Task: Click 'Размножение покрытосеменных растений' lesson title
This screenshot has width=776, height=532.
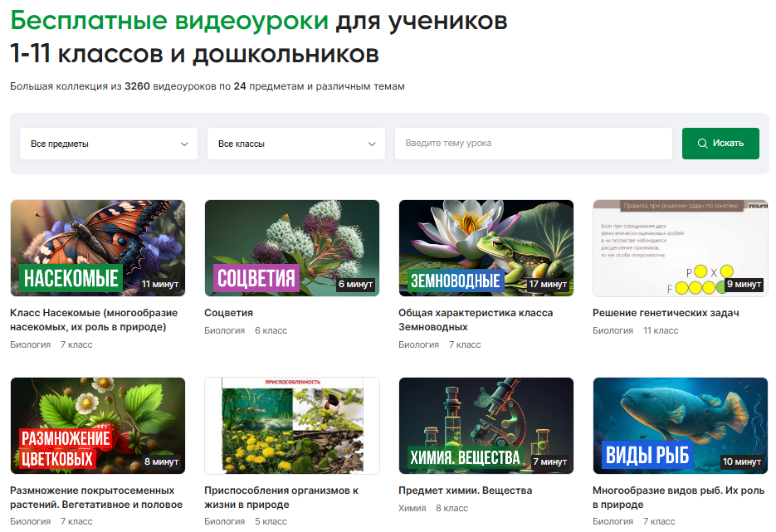Action: pos(95,497)
